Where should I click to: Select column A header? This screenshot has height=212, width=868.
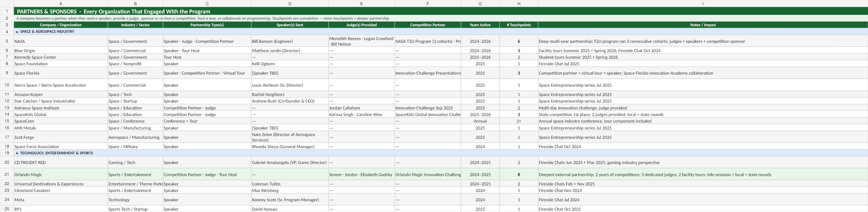tap(61, 3)
